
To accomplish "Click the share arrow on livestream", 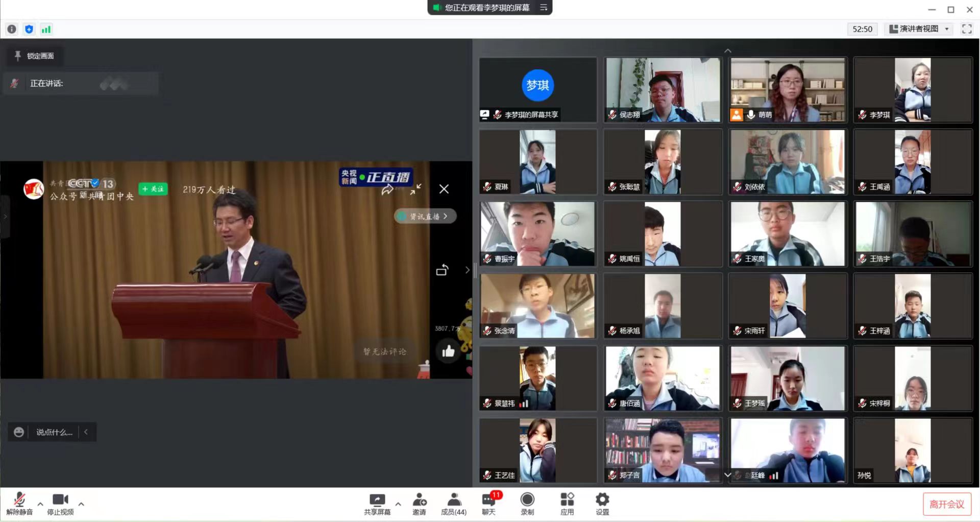I will pyautogui.click(x=387, y=190).
